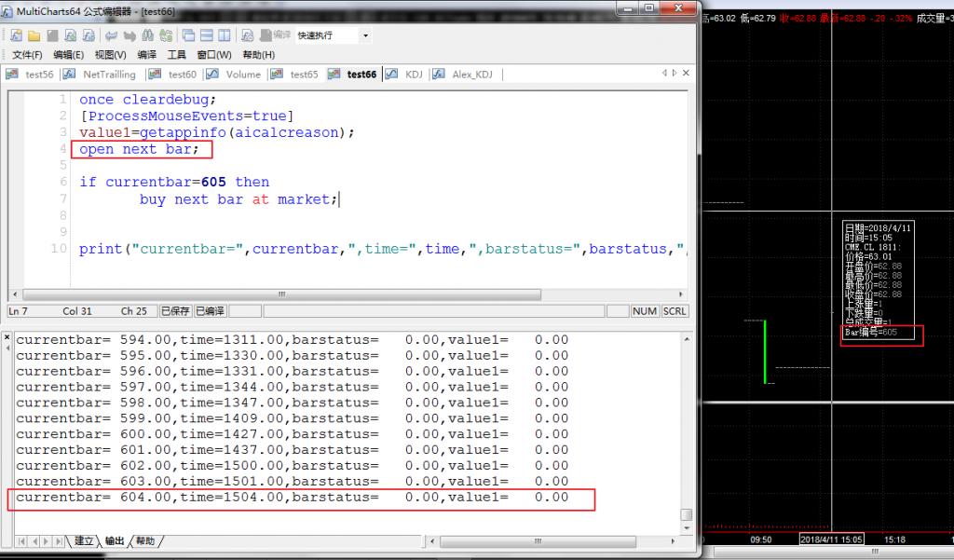Click the 'open next bar;' code line

click(139, 149)
